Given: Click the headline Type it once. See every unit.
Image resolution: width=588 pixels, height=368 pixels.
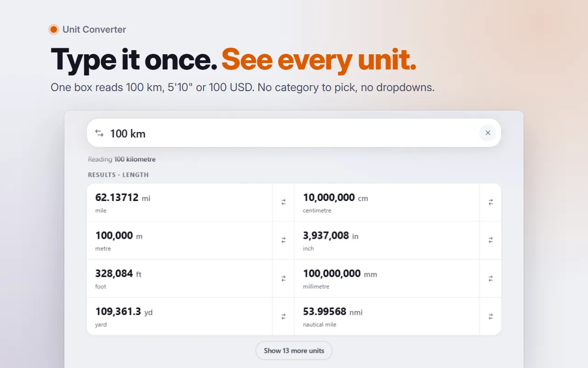Looking at the screenshot, I should [233, 60].
